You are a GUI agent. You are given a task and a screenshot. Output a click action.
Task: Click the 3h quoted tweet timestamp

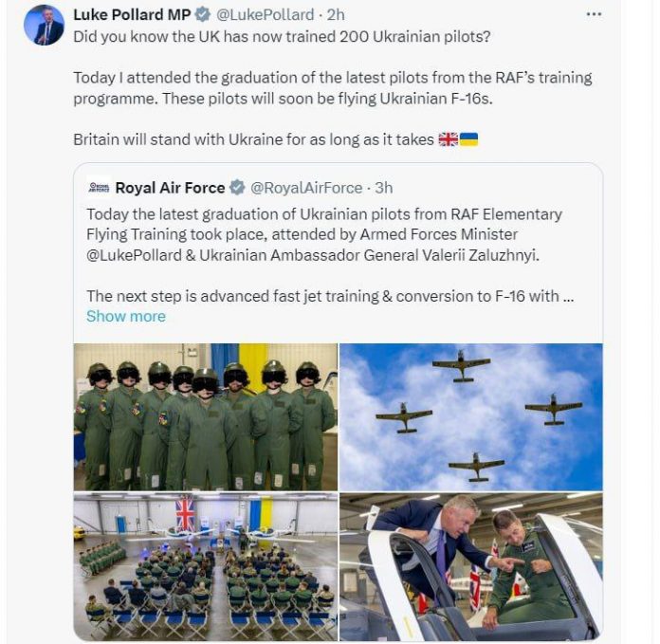click(x=384, y=188)
